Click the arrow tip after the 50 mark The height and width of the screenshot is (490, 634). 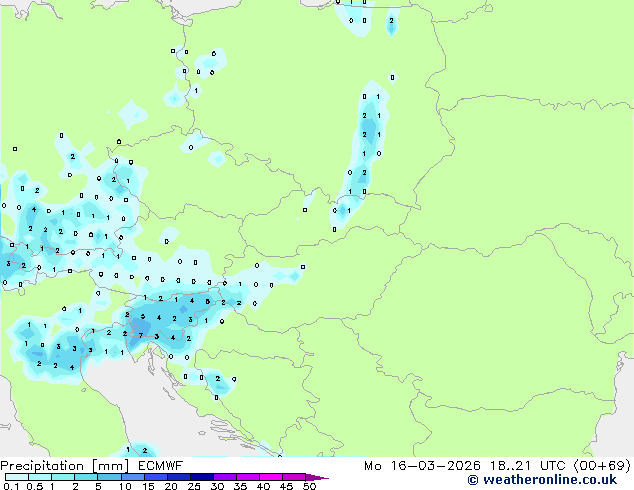[x=317, y=477]
